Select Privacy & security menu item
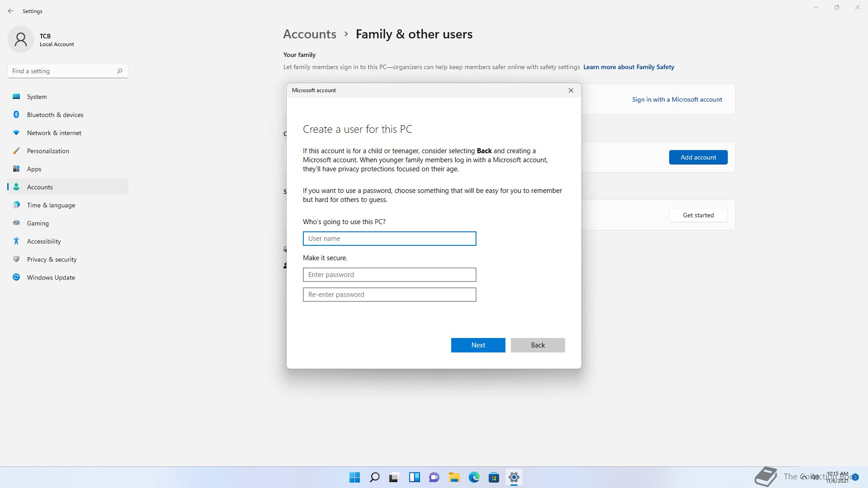Screen dimensions: 868x488 click(x=52, y=259)
